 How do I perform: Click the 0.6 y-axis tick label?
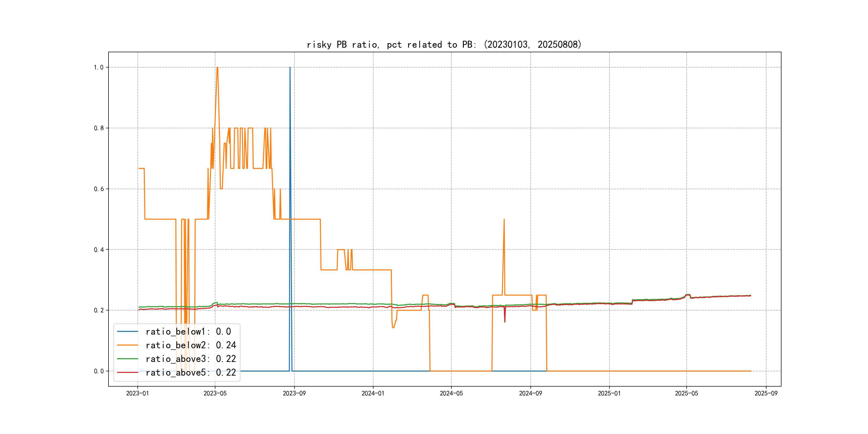pos(98,189)
